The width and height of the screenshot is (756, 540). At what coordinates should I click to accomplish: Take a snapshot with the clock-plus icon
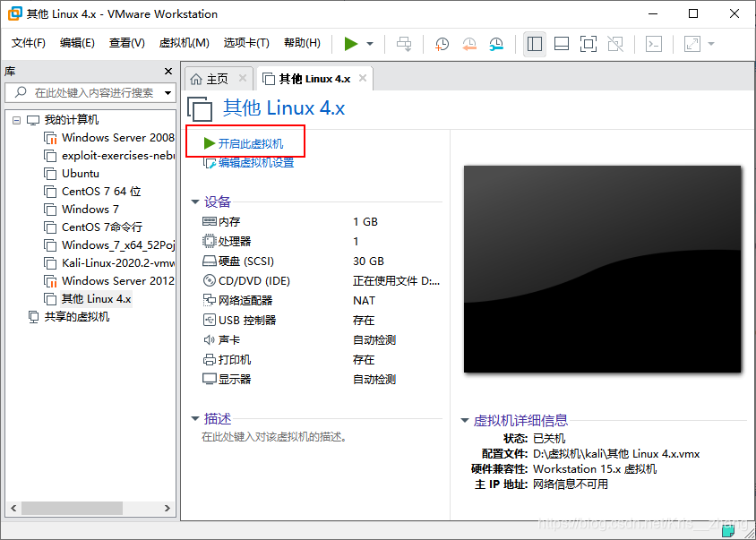point(442,44)
